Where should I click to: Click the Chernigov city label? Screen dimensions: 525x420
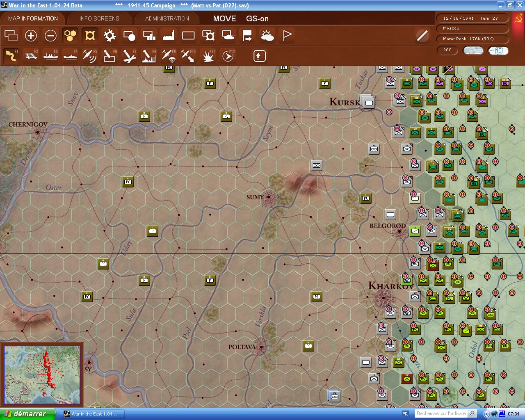tap(28, 124)
